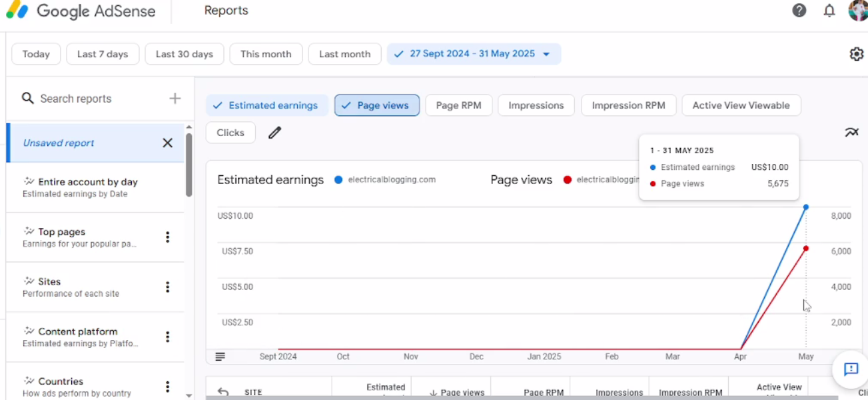Close the Unsaved report with the X
868x400 pixels.
168,143
